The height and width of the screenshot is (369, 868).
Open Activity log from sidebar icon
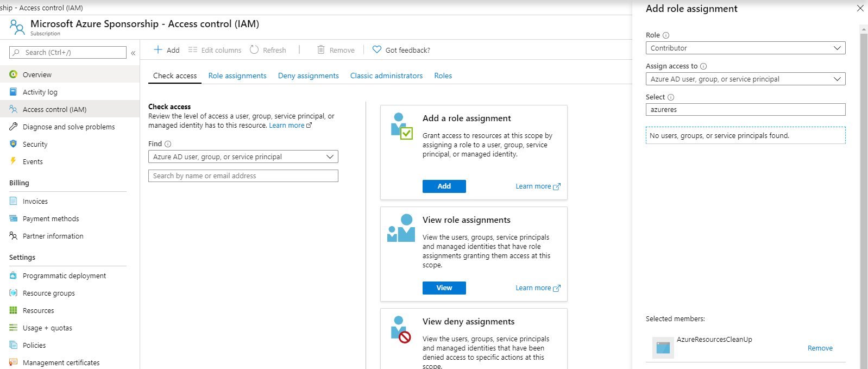coord(13,92)
